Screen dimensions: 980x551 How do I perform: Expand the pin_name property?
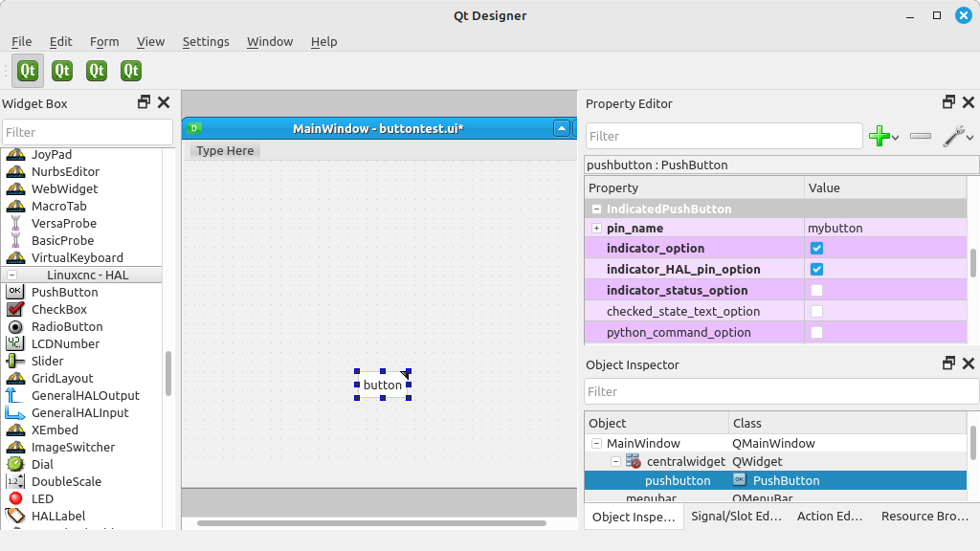pyautogui.click(x=596, y=228)
